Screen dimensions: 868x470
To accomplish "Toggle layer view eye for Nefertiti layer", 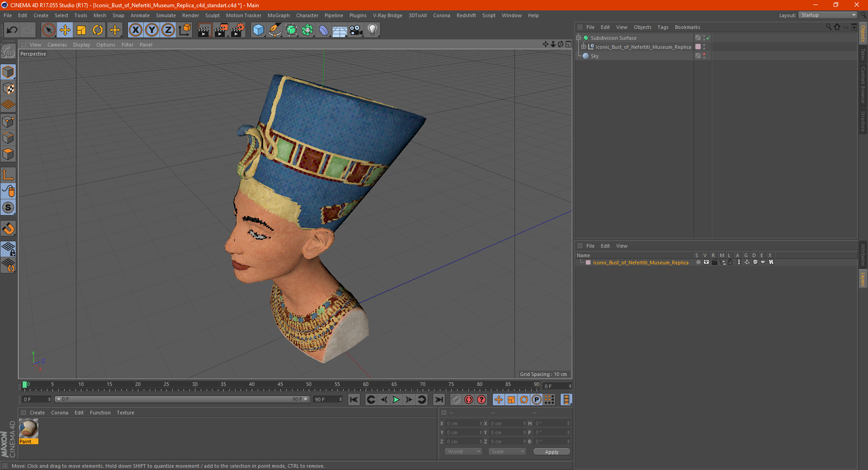I will [706, 262].
